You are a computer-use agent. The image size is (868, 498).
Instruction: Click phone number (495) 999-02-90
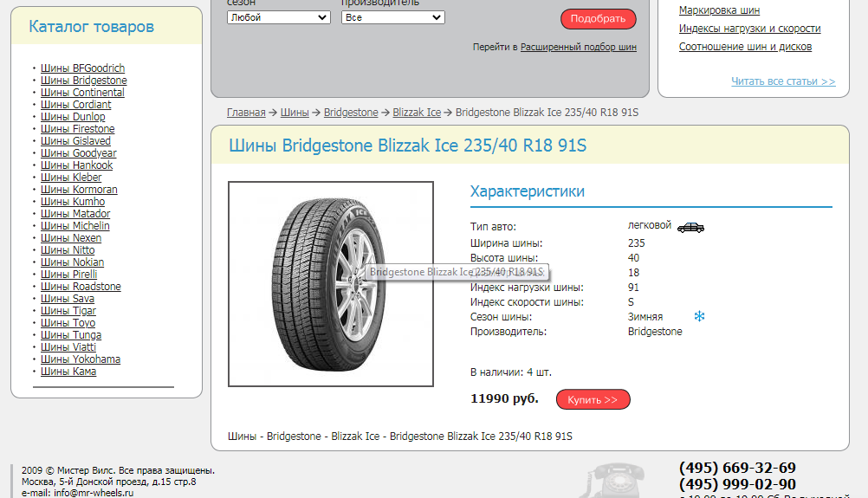point(737,485)
